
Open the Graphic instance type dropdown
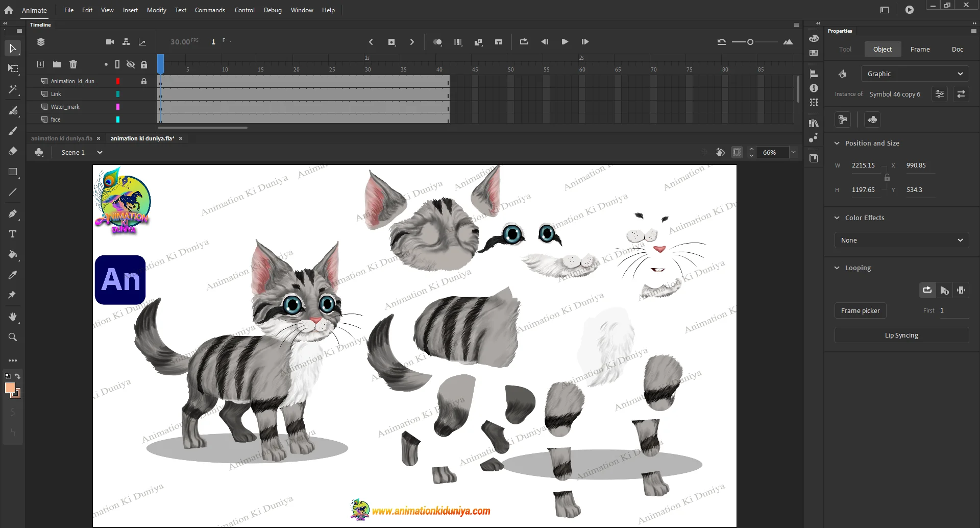pos(915,74)
